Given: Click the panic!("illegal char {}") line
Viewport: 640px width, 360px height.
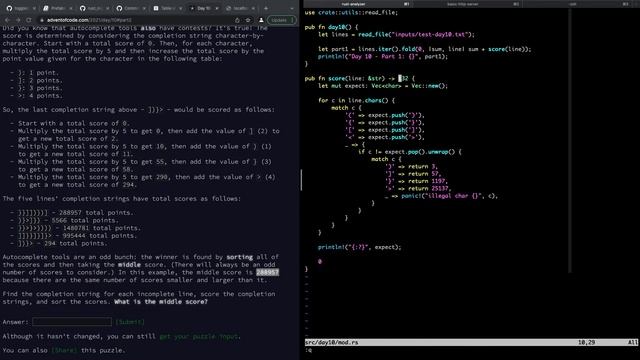Looking at the screenshot, I should click(442, 196).
